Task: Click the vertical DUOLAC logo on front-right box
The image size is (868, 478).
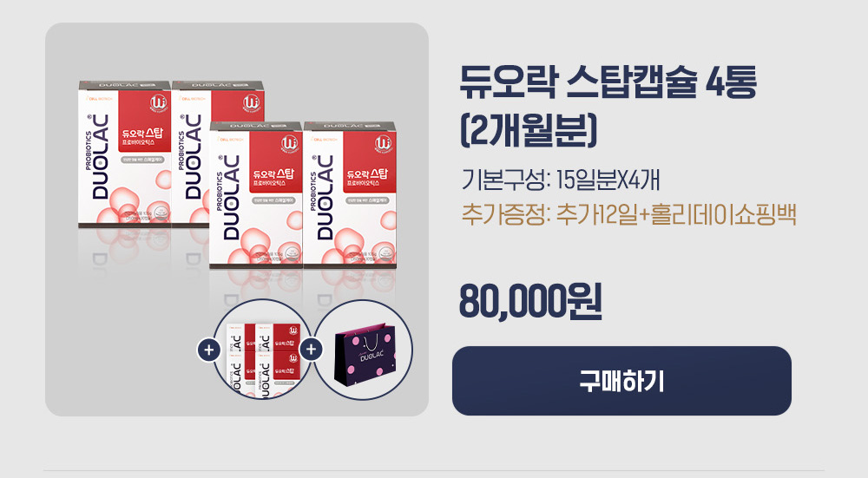Action: (325, 198)
